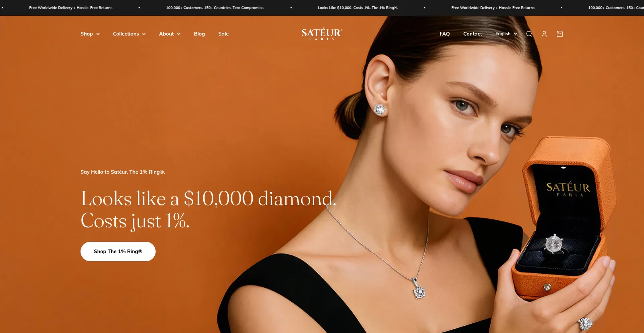Open the search magnifier icon
Screen dimensions: 644x333
(529, 34)
